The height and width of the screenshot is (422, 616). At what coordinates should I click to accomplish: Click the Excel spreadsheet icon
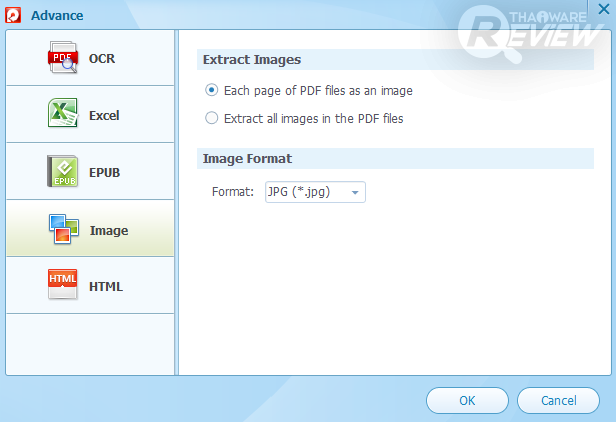click(63, 113)
